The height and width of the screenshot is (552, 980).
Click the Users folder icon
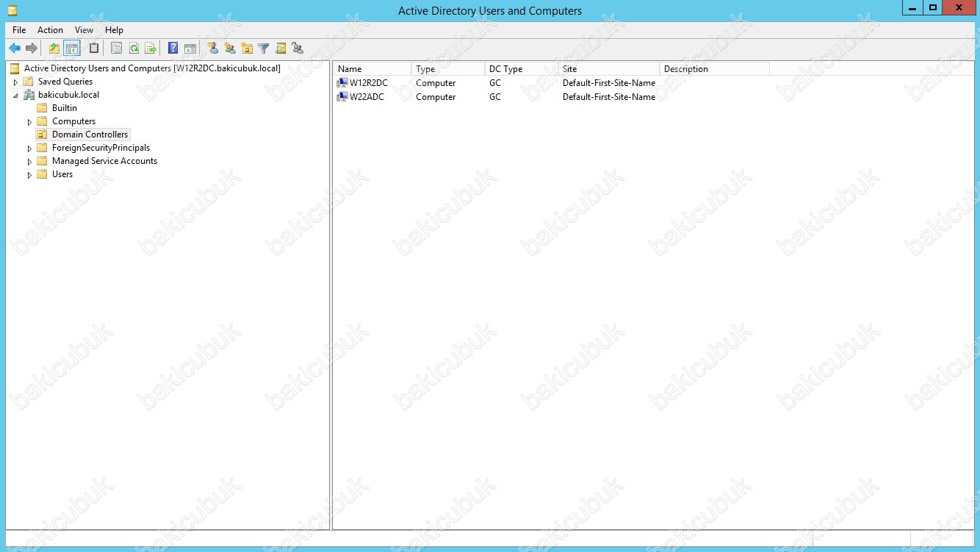(x=43, y=174)
